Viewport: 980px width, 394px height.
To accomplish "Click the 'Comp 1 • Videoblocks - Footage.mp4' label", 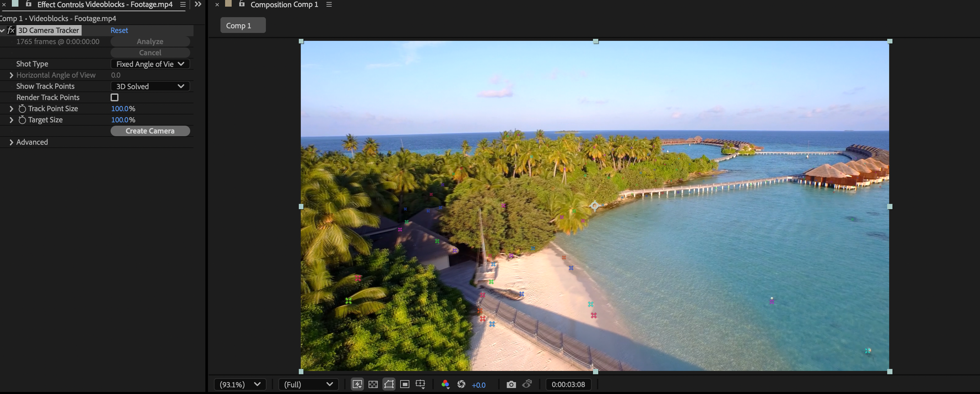I will click(x=58, y=18).
